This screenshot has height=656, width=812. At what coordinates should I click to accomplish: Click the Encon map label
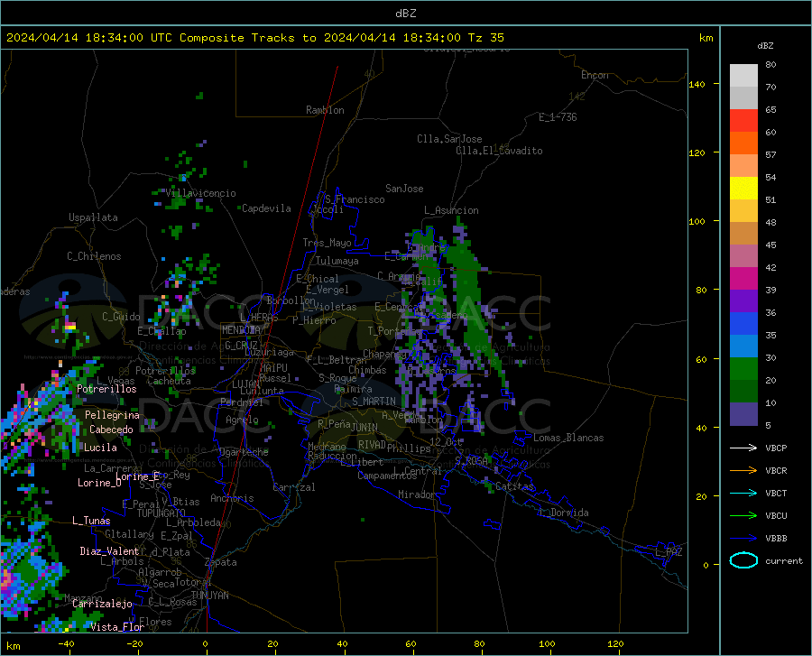(595, 75)
